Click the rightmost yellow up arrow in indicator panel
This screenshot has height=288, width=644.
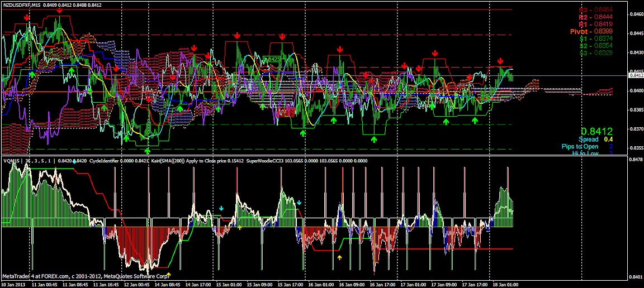(339, 257)
